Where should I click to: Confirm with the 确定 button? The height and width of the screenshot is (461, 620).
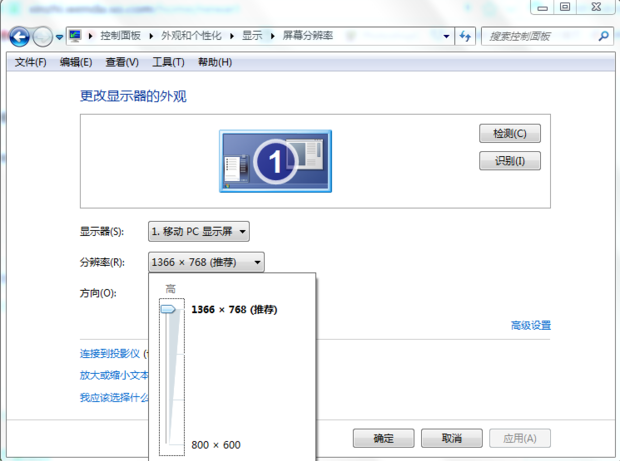click(x=383, y=438)
